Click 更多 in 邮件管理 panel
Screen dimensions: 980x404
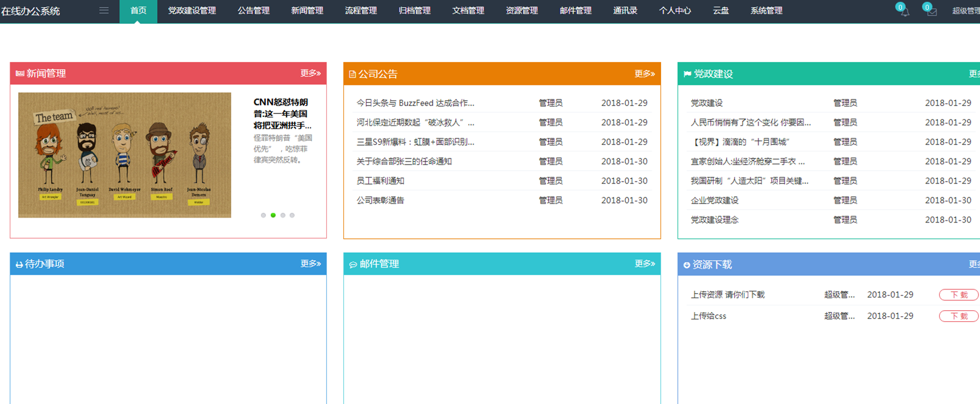pyautogui.click(x=645, y=264)
